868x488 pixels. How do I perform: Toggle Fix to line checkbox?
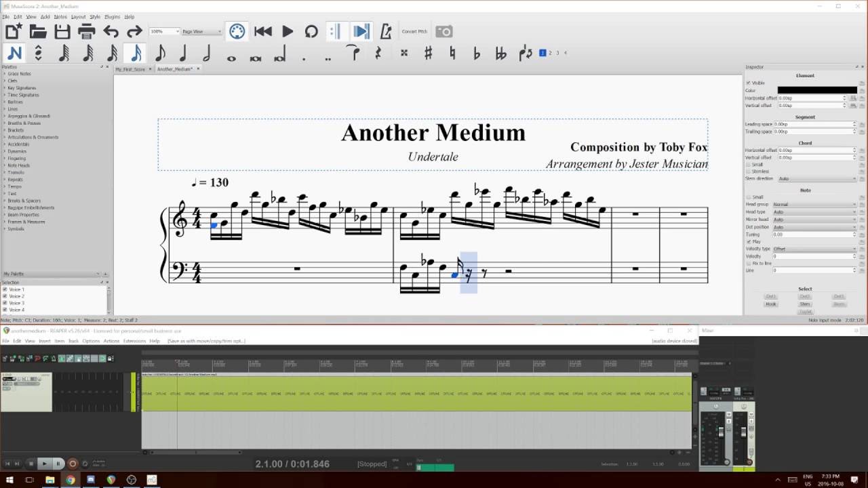tap(748, 263)
